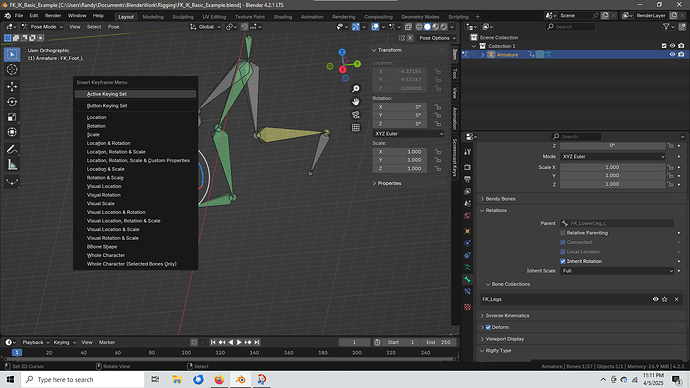
Task: Choose Active Keying Set from keyframe menu
Action: point(135,94)
